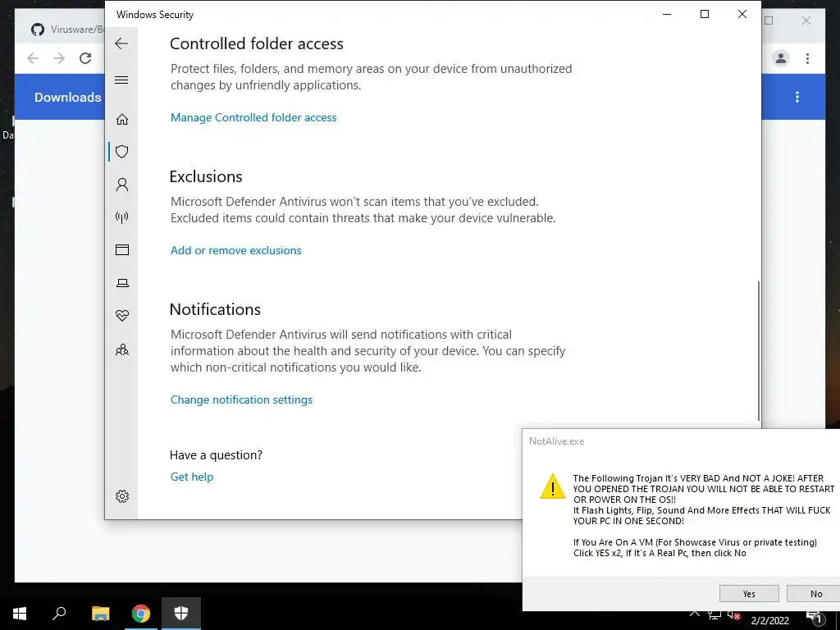Image resolution: width=840 pixels, height=630 pixels.
Task: Open the Home section in sidebar
Action: [x=122, y=119]
